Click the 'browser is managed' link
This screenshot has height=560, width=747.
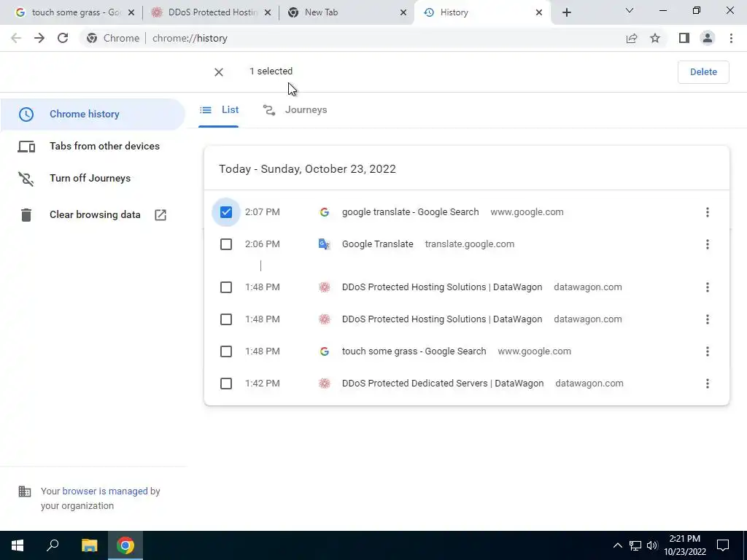[x=105, y=491]
